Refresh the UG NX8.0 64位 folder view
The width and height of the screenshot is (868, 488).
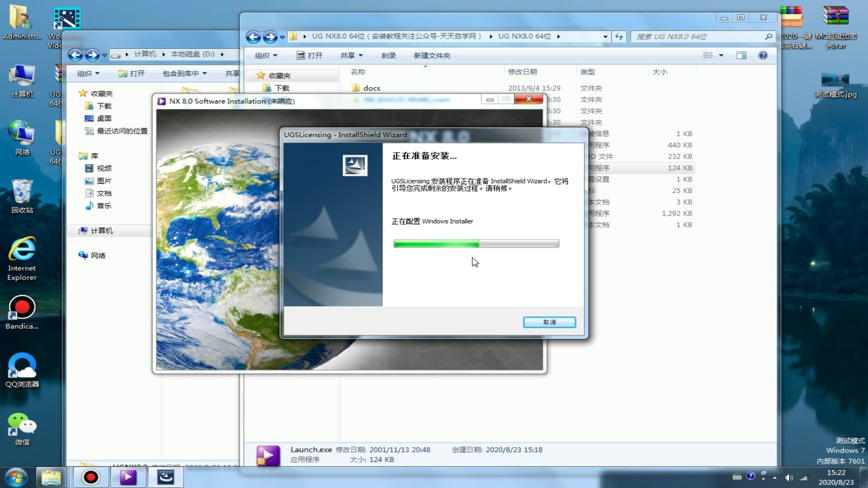(x=618, y=37)
